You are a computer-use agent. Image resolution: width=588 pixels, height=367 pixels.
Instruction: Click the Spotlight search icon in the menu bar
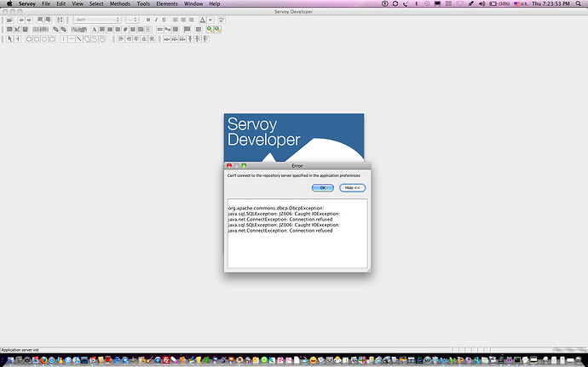tap(579, 3)
